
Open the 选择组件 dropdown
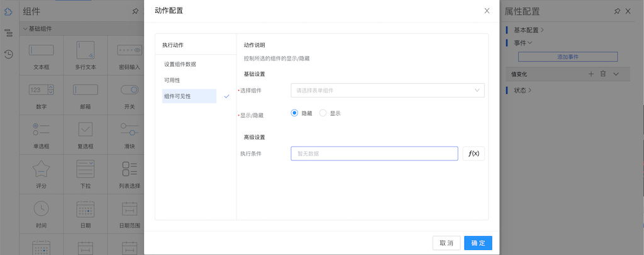point(387,91)
